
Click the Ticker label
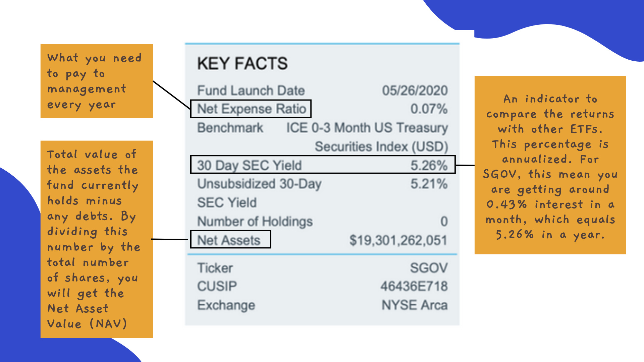215,268
